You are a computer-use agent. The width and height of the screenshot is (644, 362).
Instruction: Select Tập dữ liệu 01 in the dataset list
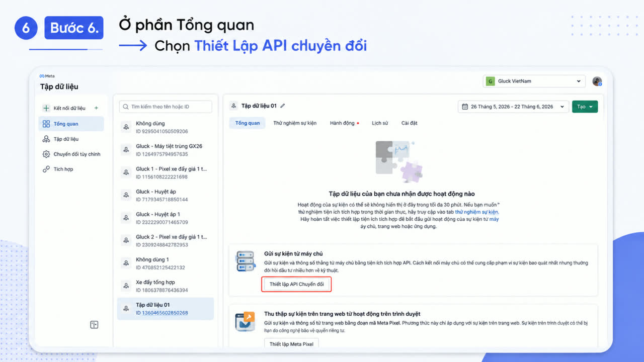tap(166, 309)
